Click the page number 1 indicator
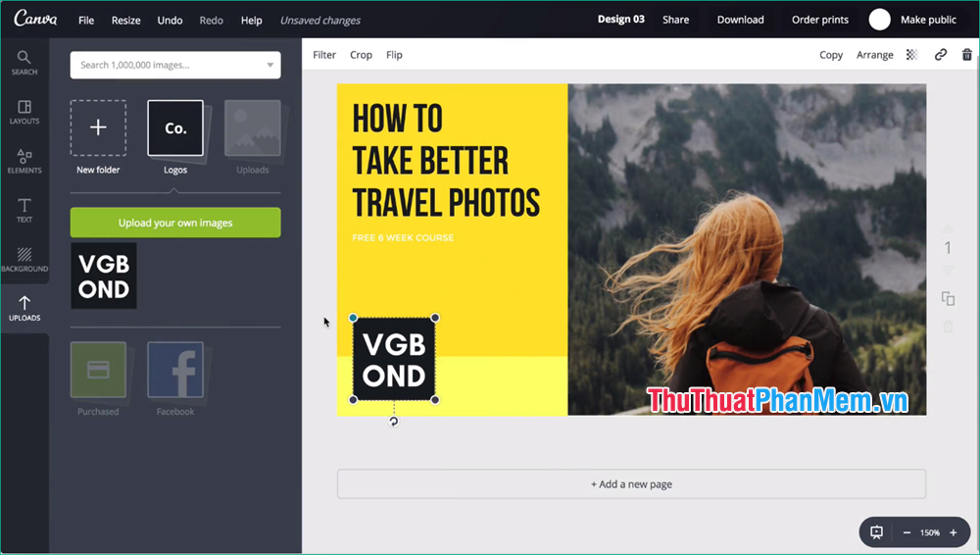Image resolution: width=980 pixels, height=555 pixels. [948, 248]
